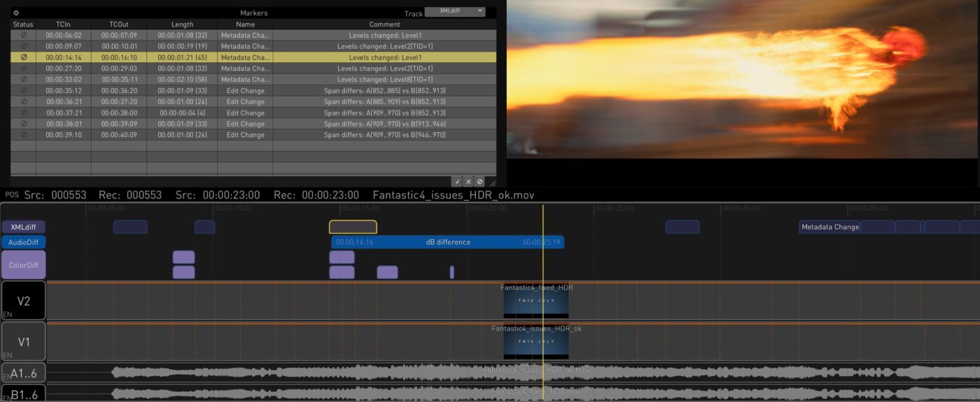Click the 'Metadata Change' timeline marker
The height and width of the screenshot is (402, 980).
click(x=829, y=227)
